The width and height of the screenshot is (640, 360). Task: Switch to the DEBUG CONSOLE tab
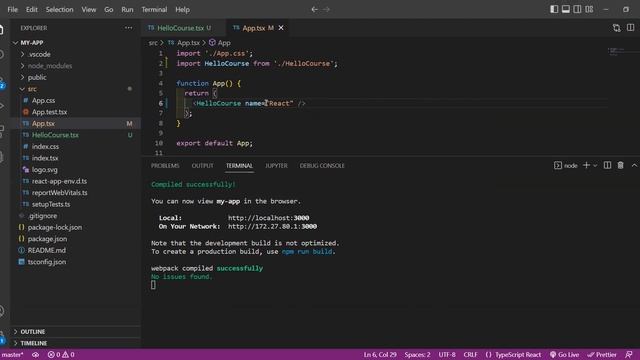(322, 166)
